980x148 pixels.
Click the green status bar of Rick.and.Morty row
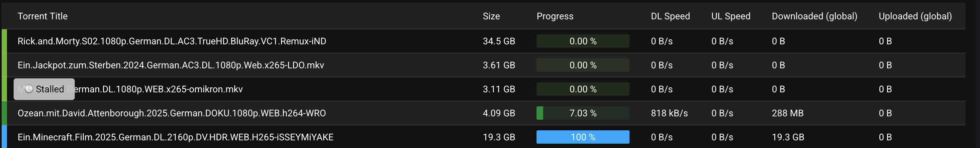click(4, 41)
